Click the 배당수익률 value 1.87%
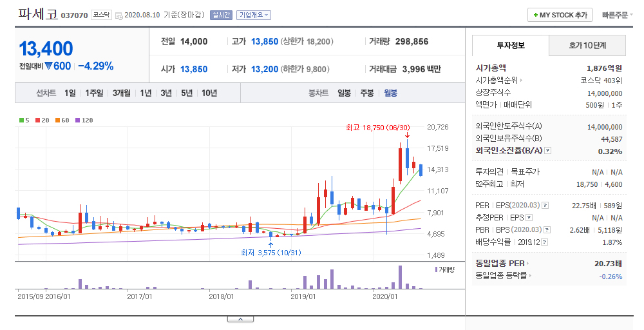This screenshot has height=330, width=644. pos(612,242)
